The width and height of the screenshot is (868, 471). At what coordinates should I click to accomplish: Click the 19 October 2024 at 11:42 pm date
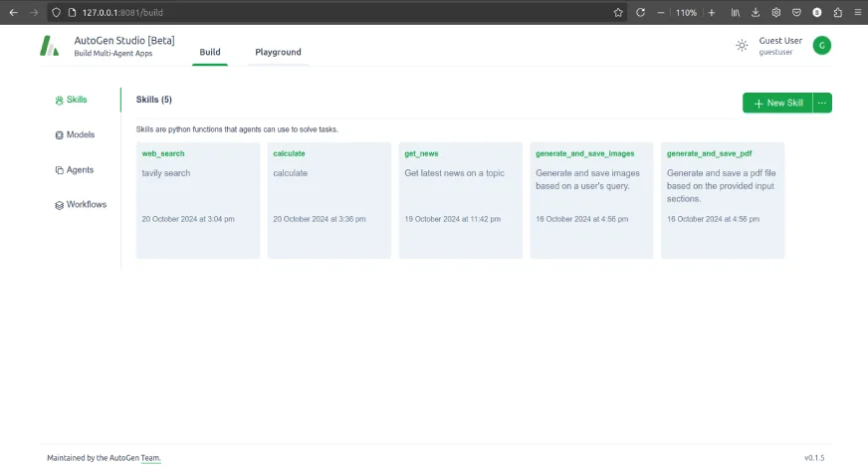(x=452, y=219)
